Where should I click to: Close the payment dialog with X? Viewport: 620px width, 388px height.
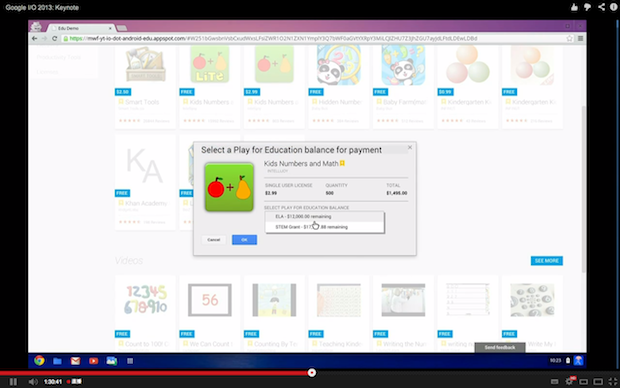point(410,147)
